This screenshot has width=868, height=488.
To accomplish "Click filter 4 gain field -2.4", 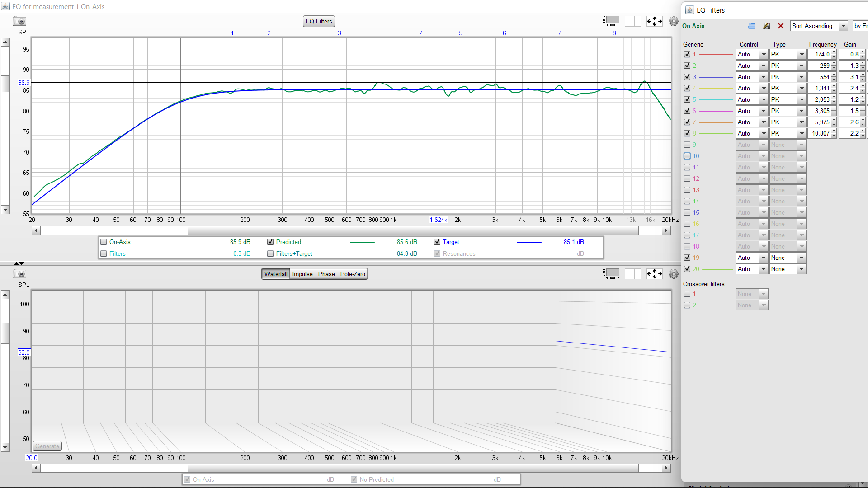I will (849, 88).
